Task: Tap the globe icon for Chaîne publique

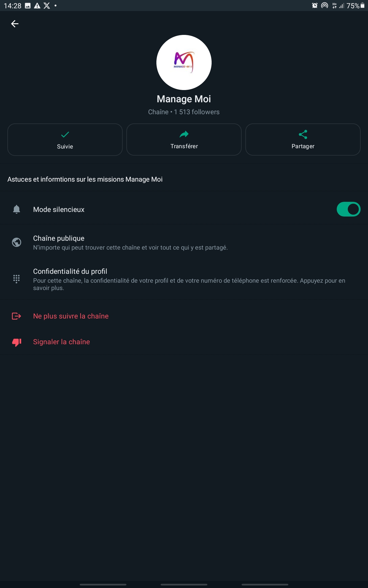Action: click(17, 243)
